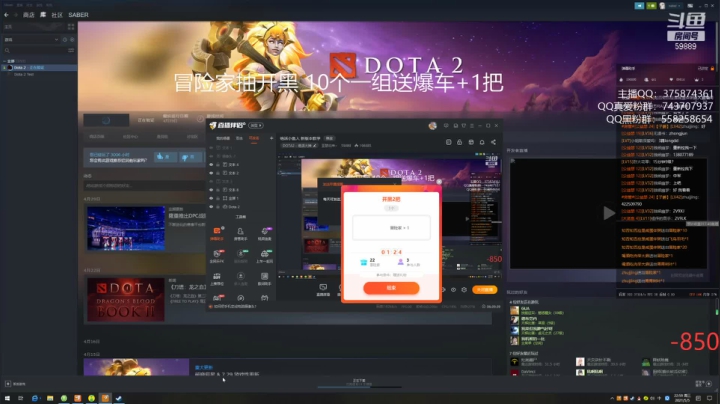Open the 全民乐PK toolbox tool
The height and width of the screenshot is (404, 720).
click(217, 256)
